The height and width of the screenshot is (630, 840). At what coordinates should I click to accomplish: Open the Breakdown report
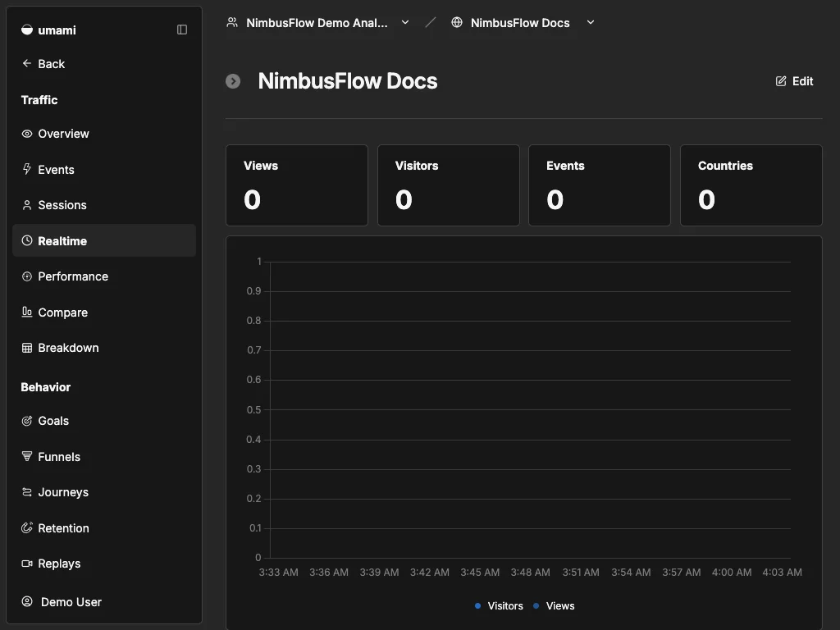click(x=104, y=348)
